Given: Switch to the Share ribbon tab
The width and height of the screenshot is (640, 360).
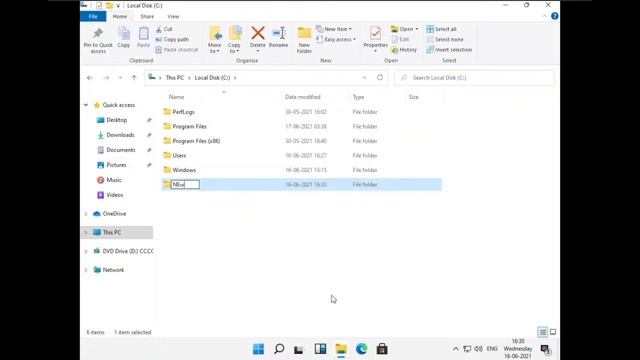Looking at the screenshot, I should (147, 16).
